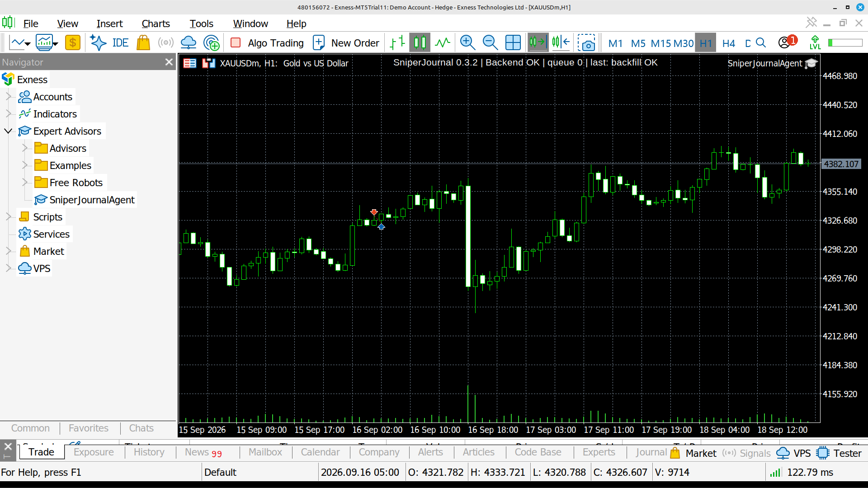
Task: Expand the Free Robots folder
Action: pyautogui.click(x=25, y=183)
